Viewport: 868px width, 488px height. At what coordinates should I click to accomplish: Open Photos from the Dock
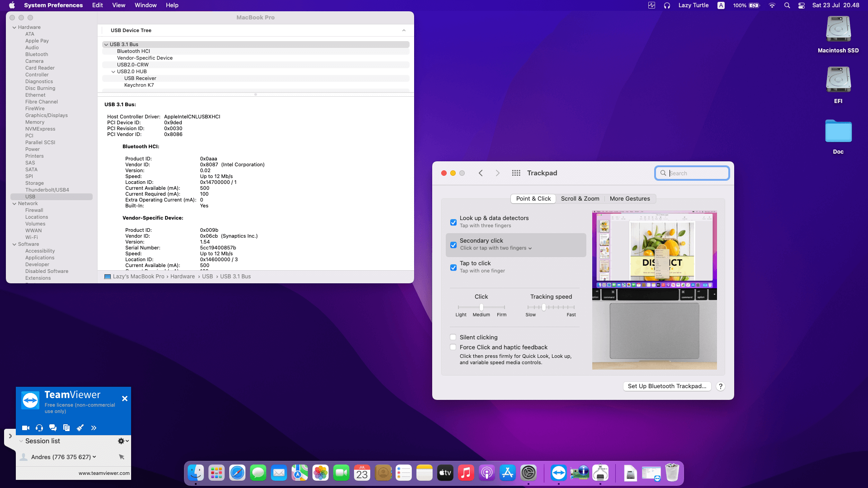[x=321, y=473]
